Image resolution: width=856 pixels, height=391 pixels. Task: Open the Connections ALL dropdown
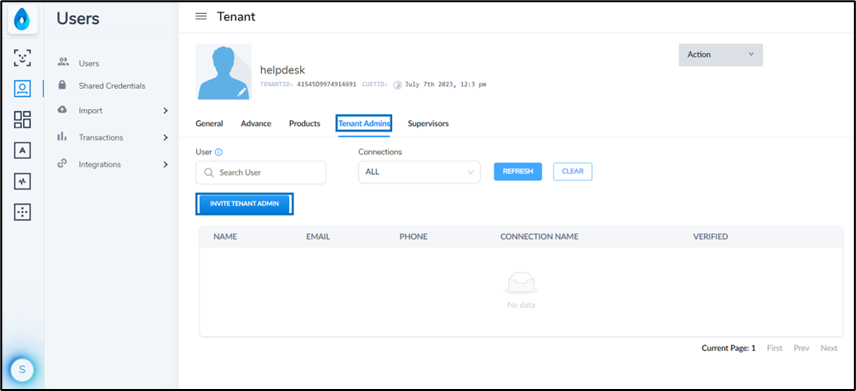click(419, 172)
